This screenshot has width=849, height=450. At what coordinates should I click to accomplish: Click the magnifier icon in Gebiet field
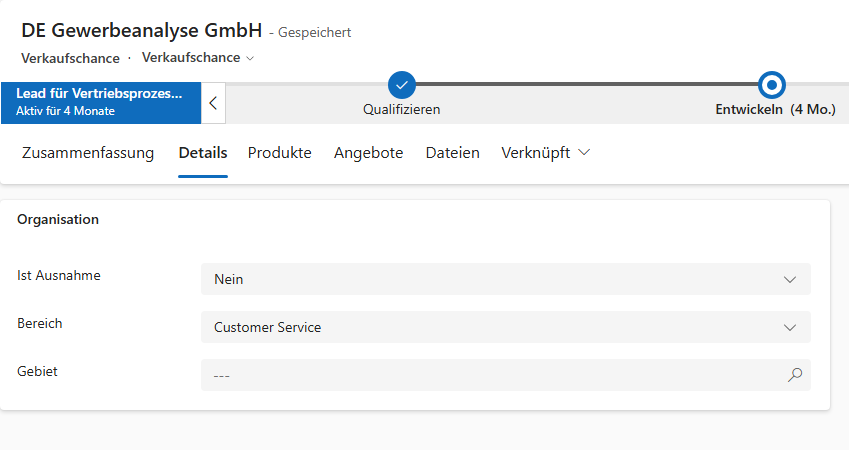coord(795,375)
